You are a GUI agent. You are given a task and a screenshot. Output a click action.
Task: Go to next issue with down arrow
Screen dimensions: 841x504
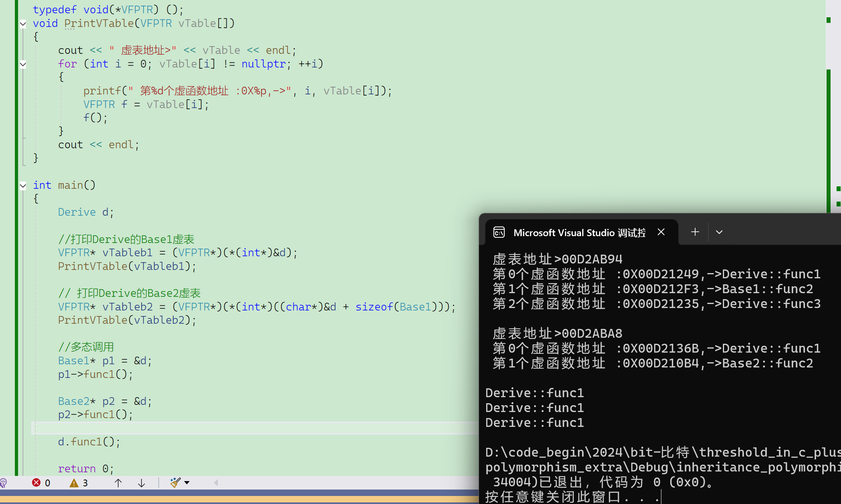pyautogui.click(x=141, y=483)
